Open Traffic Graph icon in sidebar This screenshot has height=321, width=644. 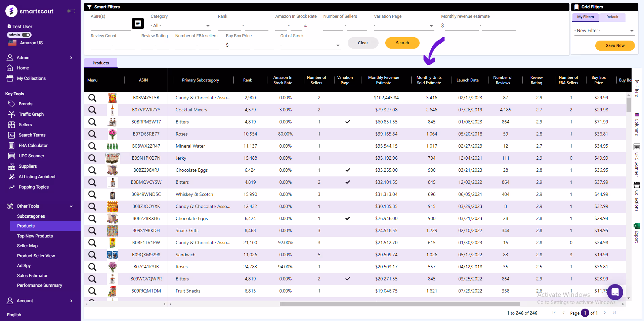[x=11, y=114]
